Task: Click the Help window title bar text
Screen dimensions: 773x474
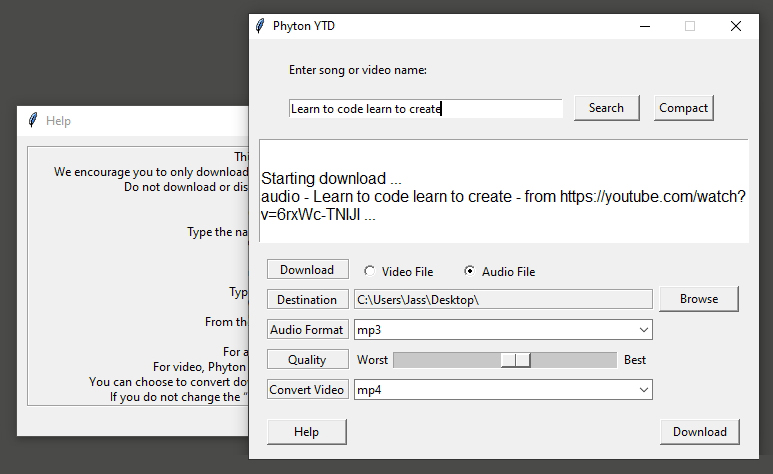Action: pos(58,121)
